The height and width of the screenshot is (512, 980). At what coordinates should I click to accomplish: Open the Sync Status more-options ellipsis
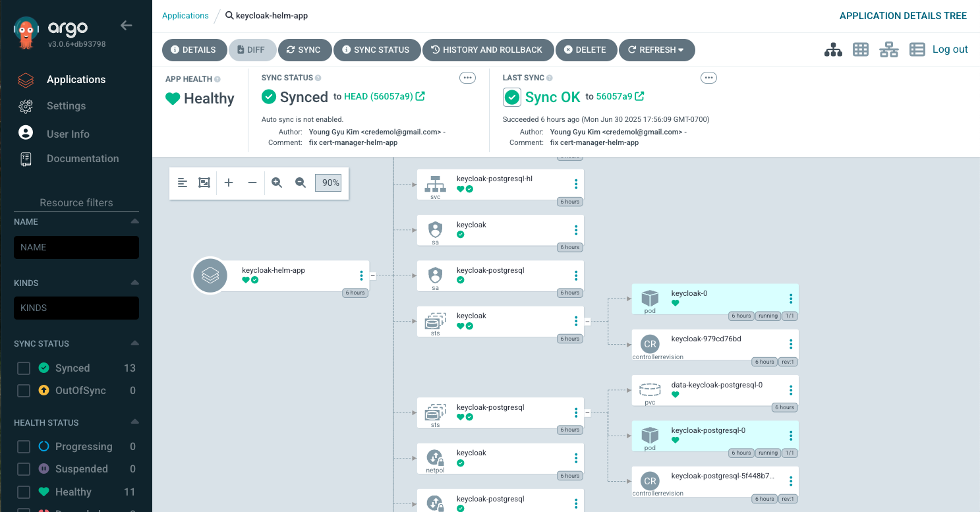(x=467, y=78)
